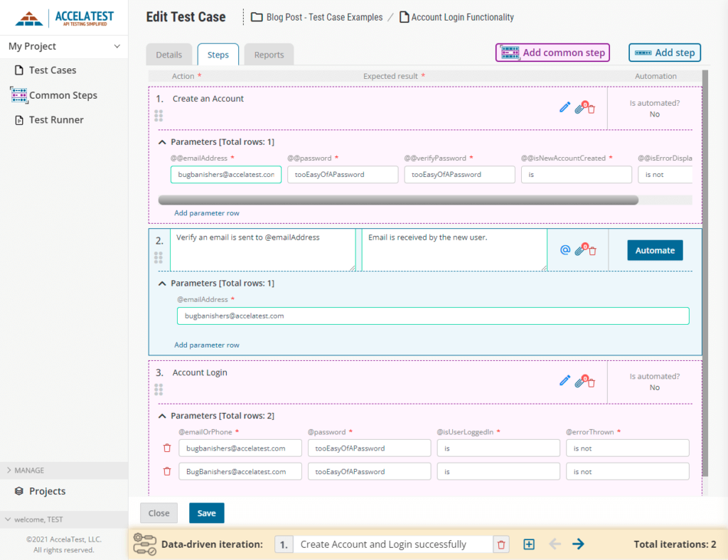Click the AccelaTest logo
This screenshot has width=728, height=560.
64,17
